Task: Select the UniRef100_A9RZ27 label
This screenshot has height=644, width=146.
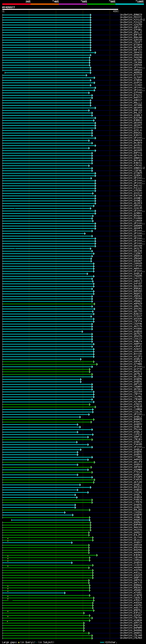Action: [x=131, y=100]
